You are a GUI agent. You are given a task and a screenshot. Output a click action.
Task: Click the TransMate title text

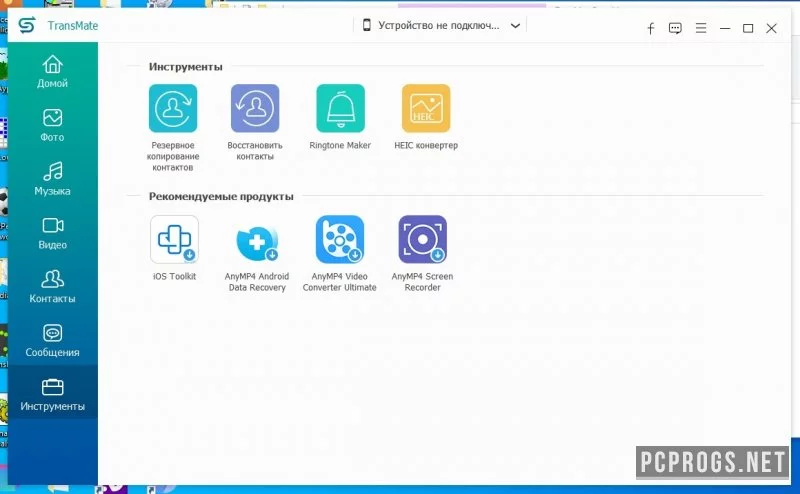click(x=73, y=26)
